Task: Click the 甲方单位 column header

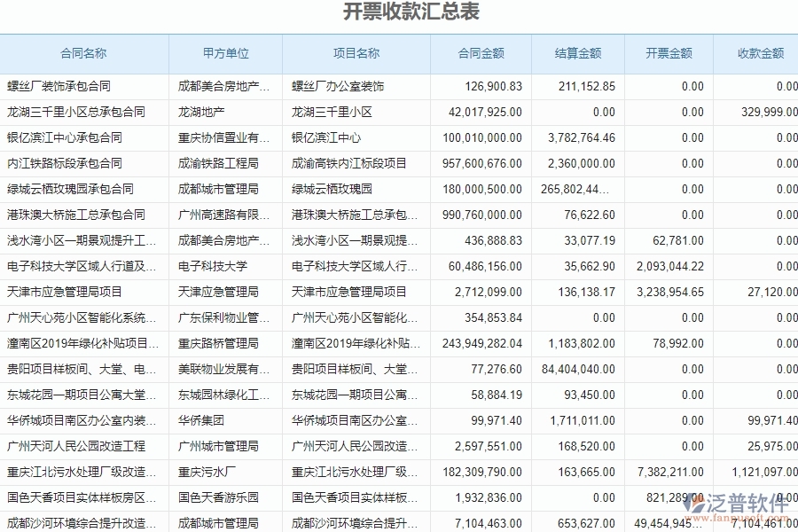Action: tap(226, 53)
